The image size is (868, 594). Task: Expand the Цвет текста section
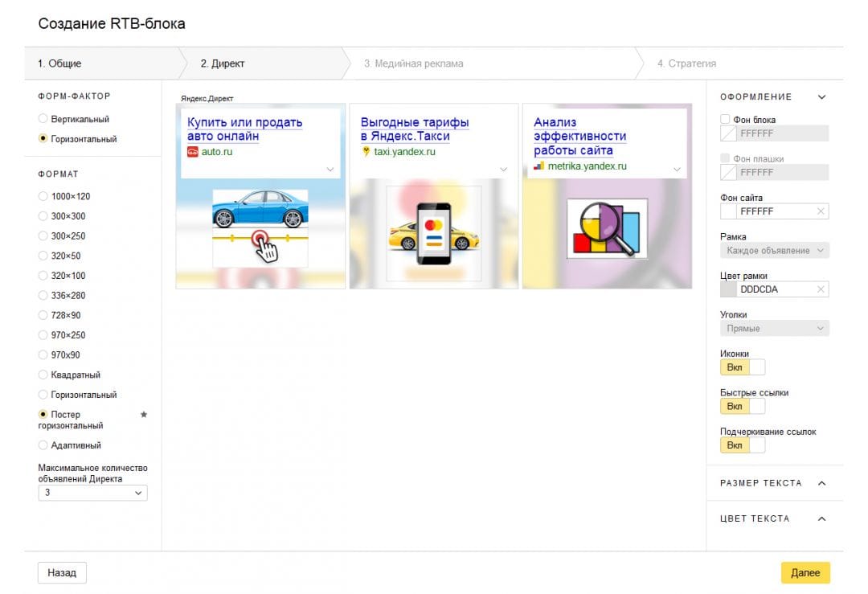point(822,518)
